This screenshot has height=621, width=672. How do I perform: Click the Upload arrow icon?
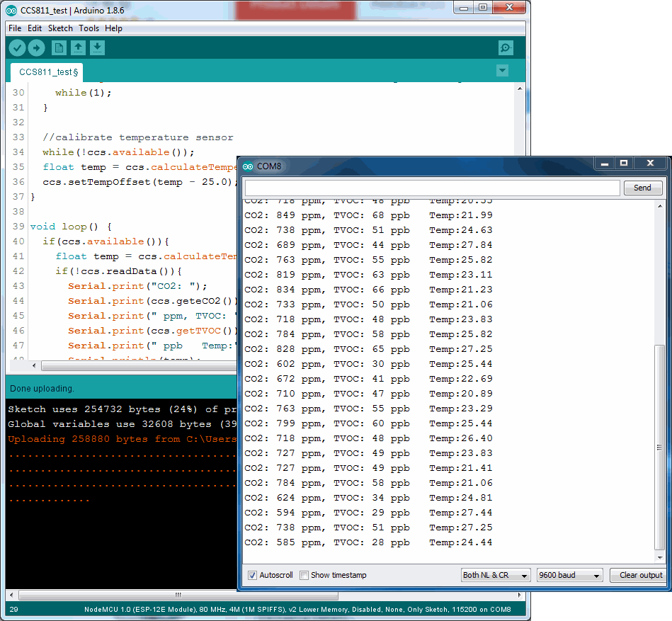click(36, 48)
